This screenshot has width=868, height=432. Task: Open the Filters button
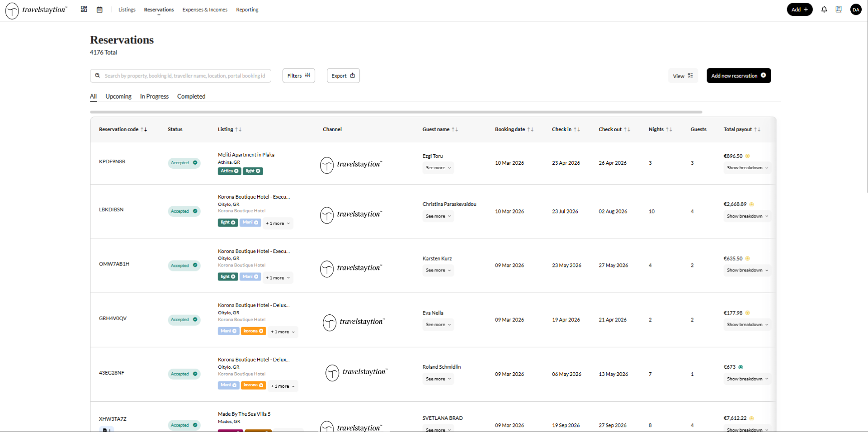click(x=298, y=76)
